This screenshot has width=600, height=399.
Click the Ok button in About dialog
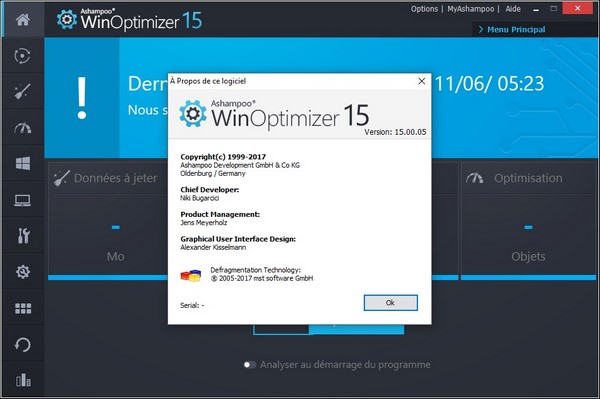[x=390, y=303]
